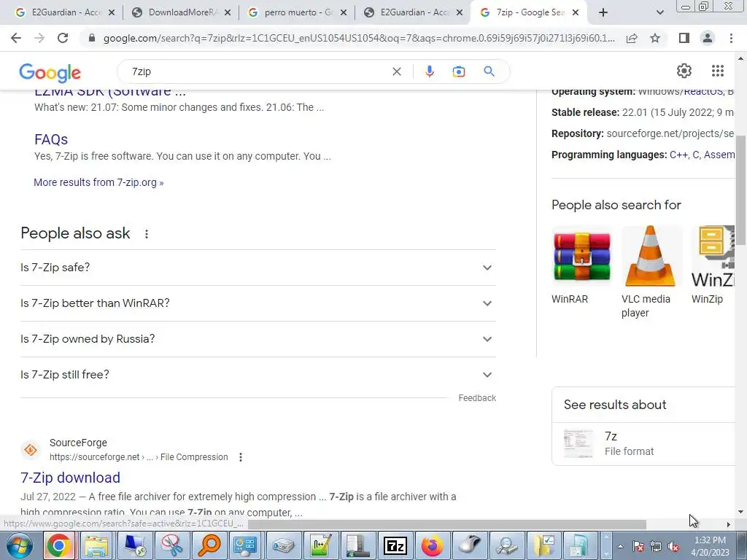Viewport: 747px width, 560px height.
Task: Click the scroll right arrow
Action: [x=729, y=524]
